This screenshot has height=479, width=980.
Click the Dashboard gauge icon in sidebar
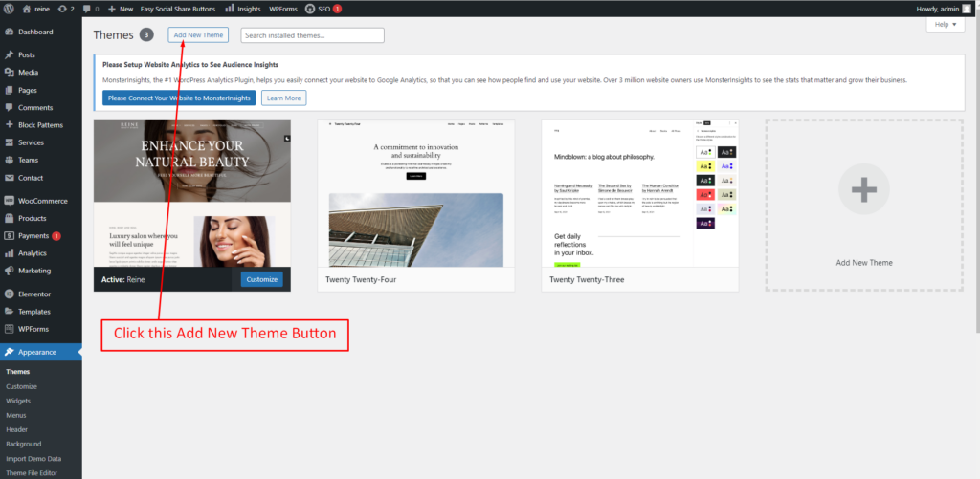(x=10, y=32)
